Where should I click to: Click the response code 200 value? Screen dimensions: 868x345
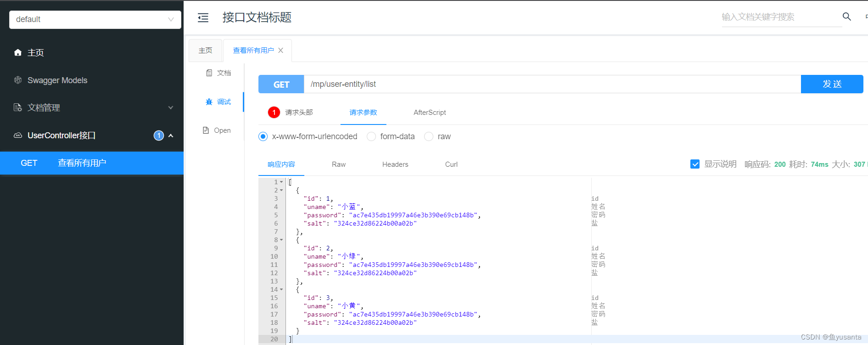[780, 164]
